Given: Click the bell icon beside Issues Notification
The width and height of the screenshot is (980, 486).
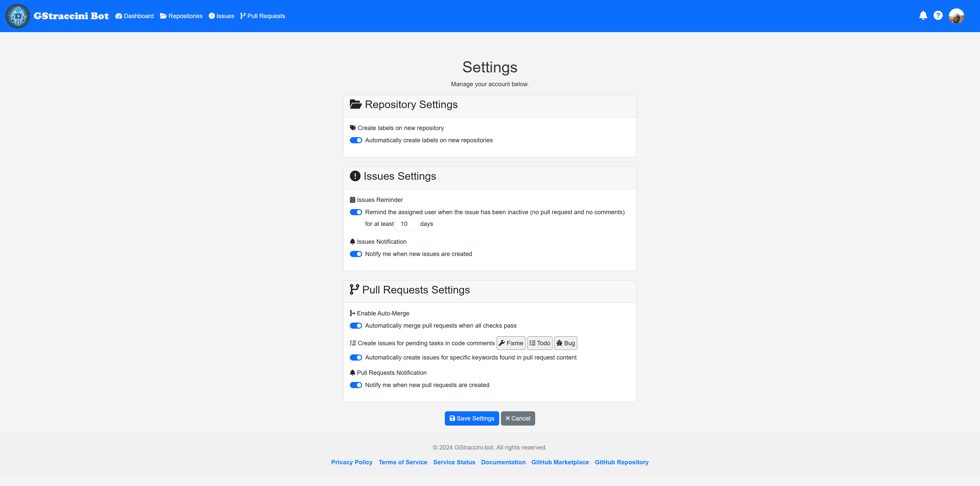Looking at the screenshot, I should click(x=352, y=242).
